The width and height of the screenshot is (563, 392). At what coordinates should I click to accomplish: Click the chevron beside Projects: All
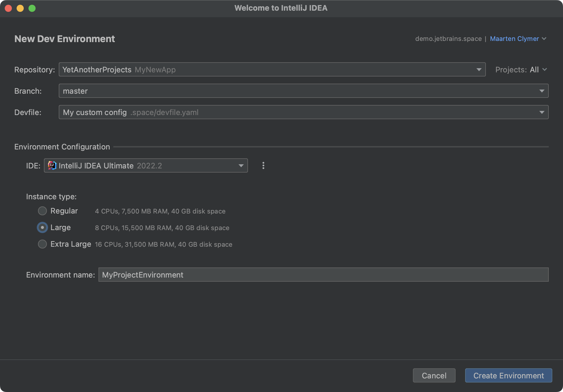(x=545, y=70)
